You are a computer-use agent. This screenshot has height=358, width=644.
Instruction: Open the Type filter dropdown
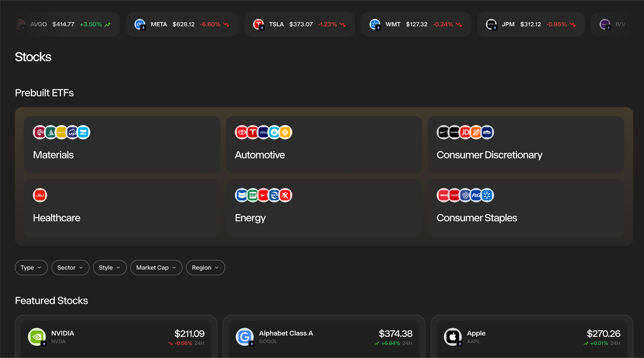31,267
